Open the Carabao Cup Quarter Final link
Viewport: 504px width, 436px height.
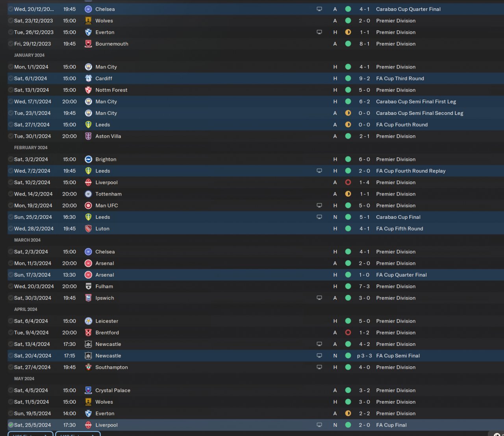[x=408, y=9]
